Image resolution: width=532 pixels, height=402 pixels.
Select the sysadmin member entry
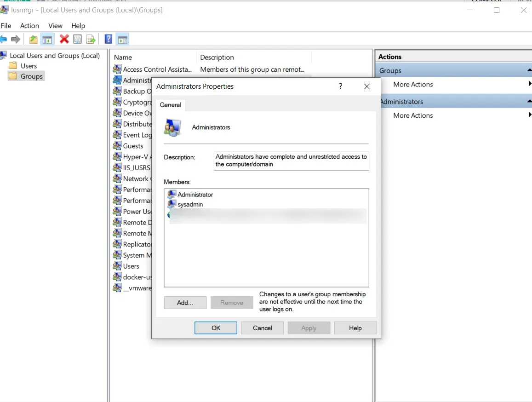pos(190,204)
